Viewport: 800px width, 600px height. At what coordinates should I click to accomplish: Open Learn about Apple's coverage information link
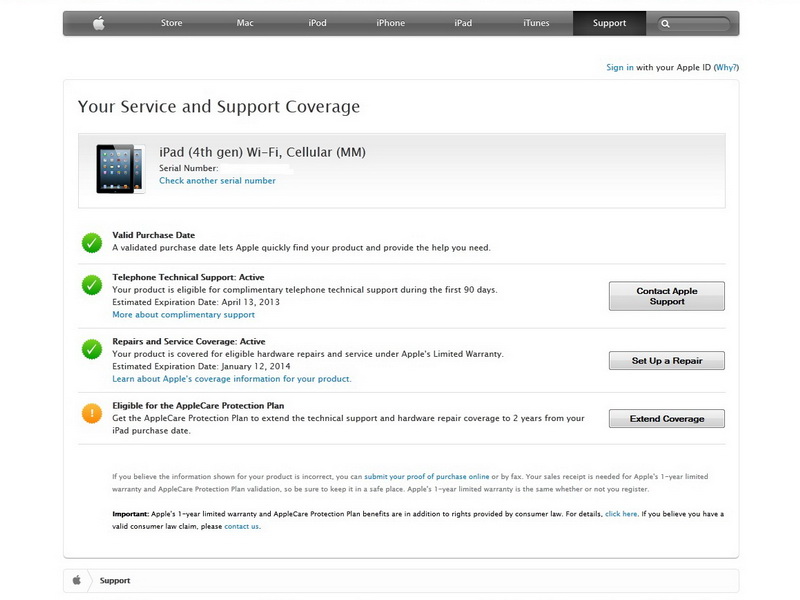coord(232,379)
